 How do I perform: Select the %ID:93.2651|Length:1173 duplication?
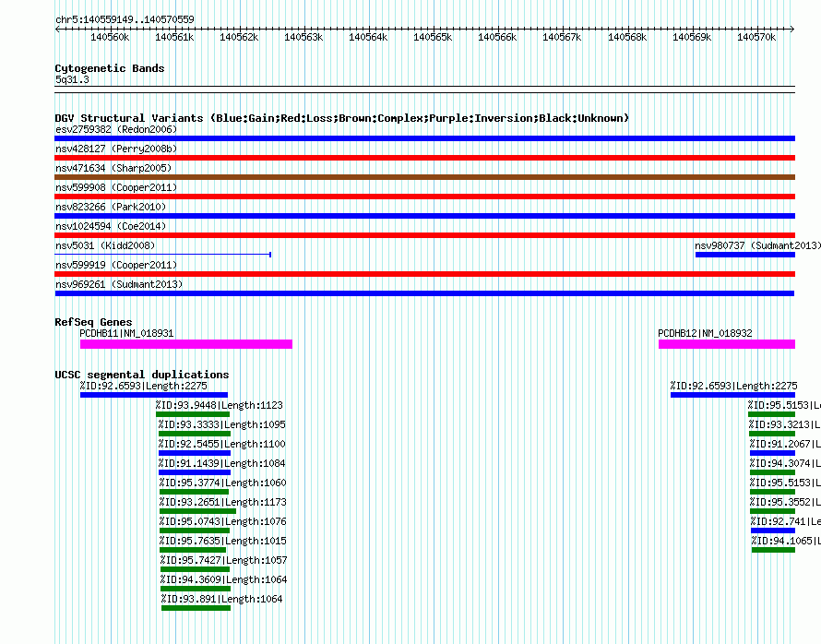coord(198,511)
